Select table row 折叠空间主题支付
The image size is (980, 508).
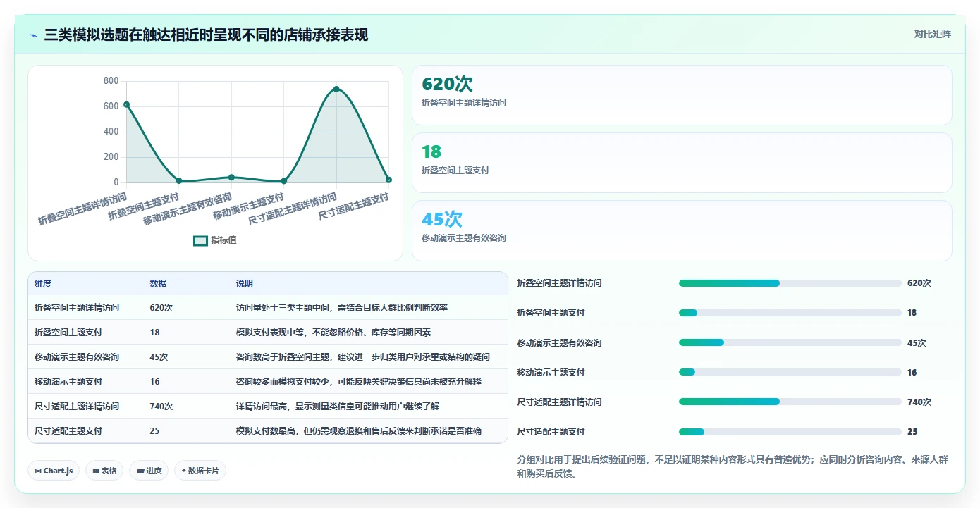pos(268,333)
